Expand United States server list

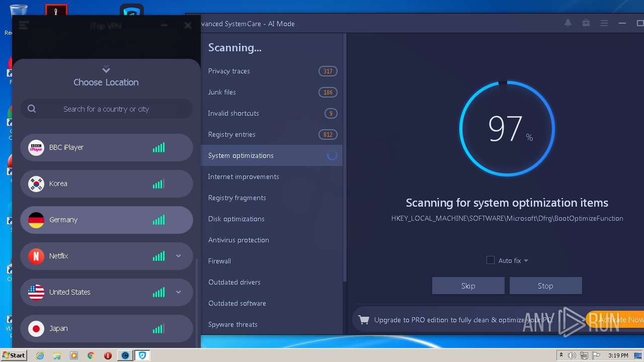(x=179, y=292)
